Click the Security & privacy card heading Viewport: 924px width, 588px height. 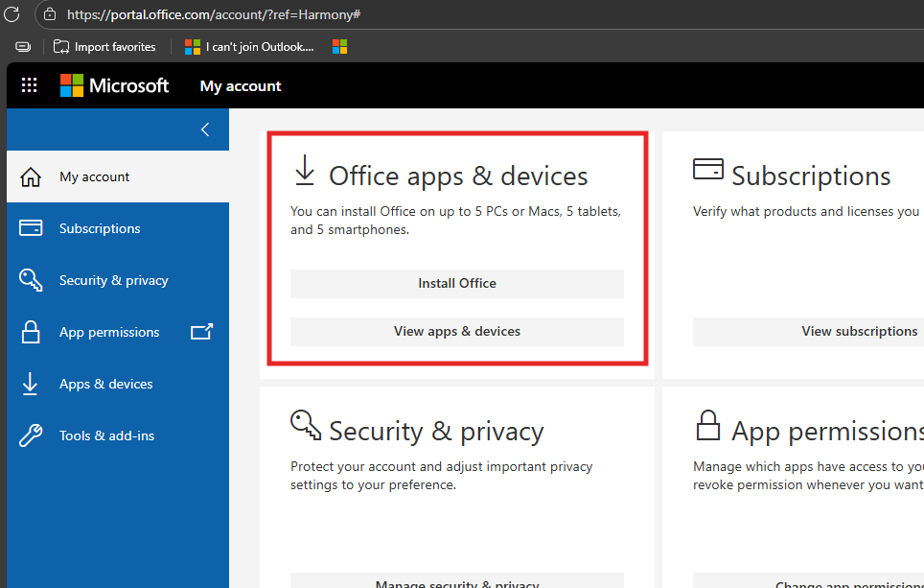coord(436,431)
